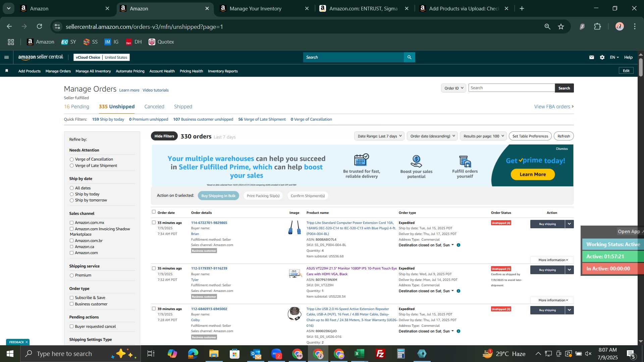644x362 pixels.
Task: Click the Hide Filters button
Action: 164,136
